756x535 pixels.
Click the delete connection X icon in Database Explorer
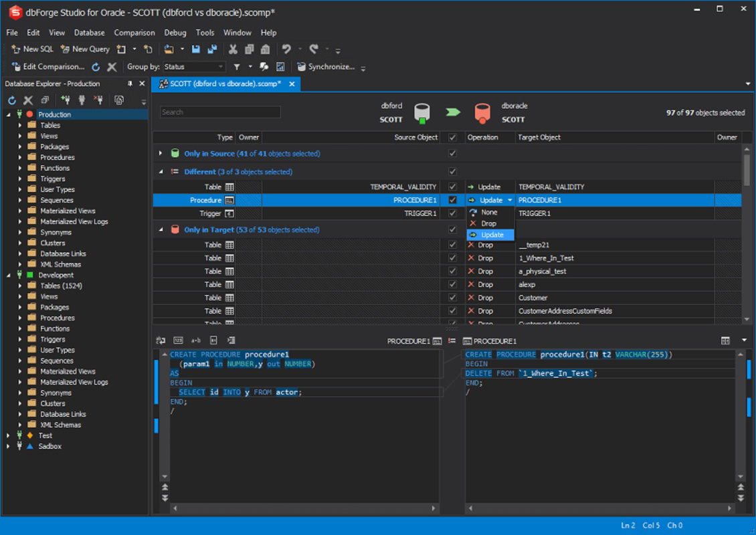(29, 100)
